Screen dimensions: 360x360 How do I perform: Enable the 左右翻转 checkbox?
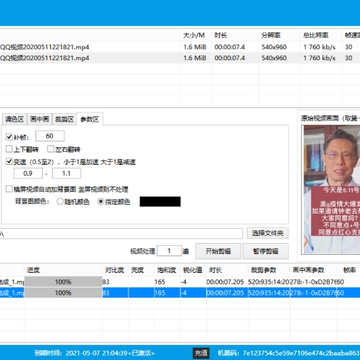(51, 149)
